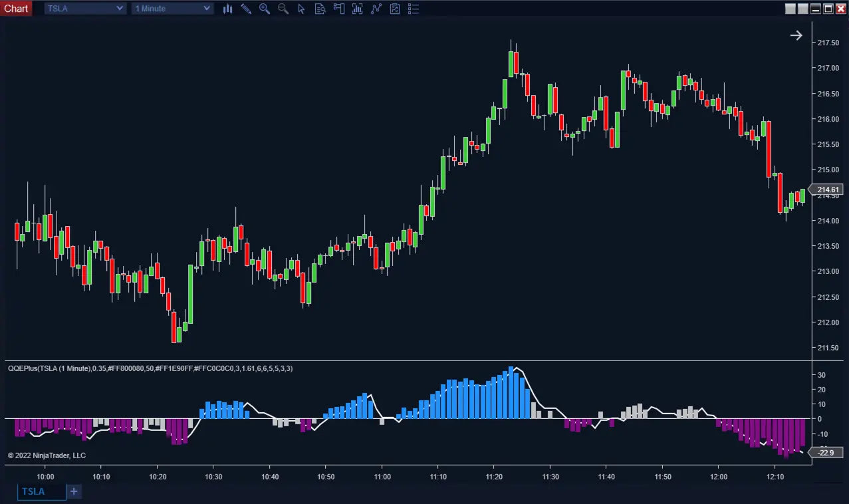
Task: Select the drawing tools pencil icon
Action: coord(246,9)
